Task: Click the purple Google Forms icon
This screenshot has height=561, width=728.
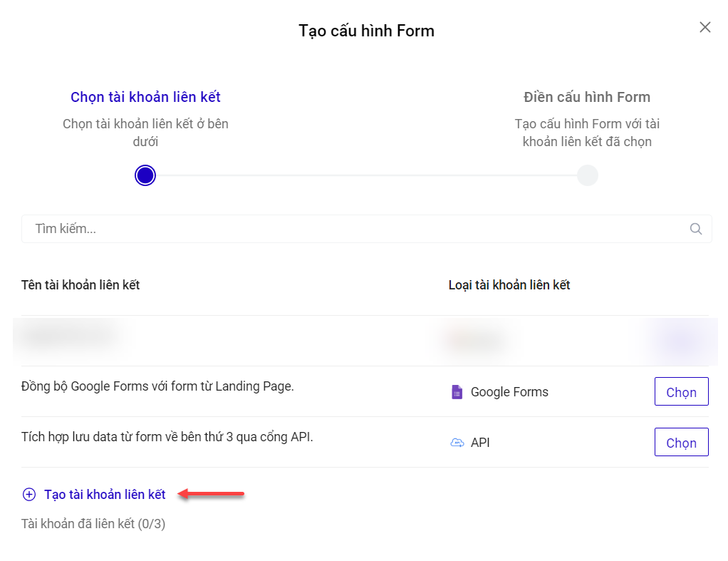Action: (457, 392)
